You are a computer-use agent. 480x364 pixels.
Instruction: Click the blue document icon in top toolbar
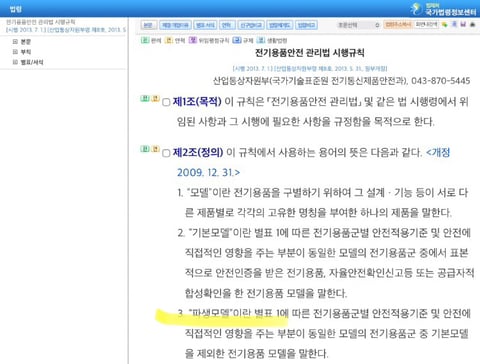click(x=454, y=24)
